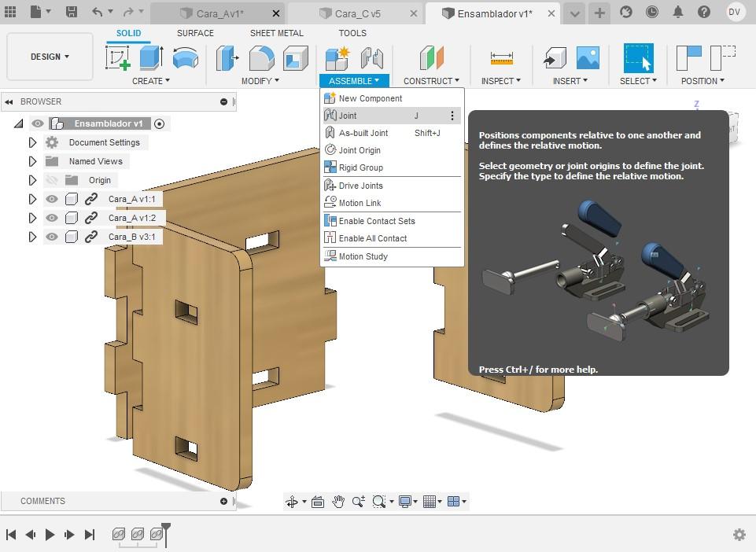Click the File menu icon
The image size is (756, 552).
pos(36,12)
